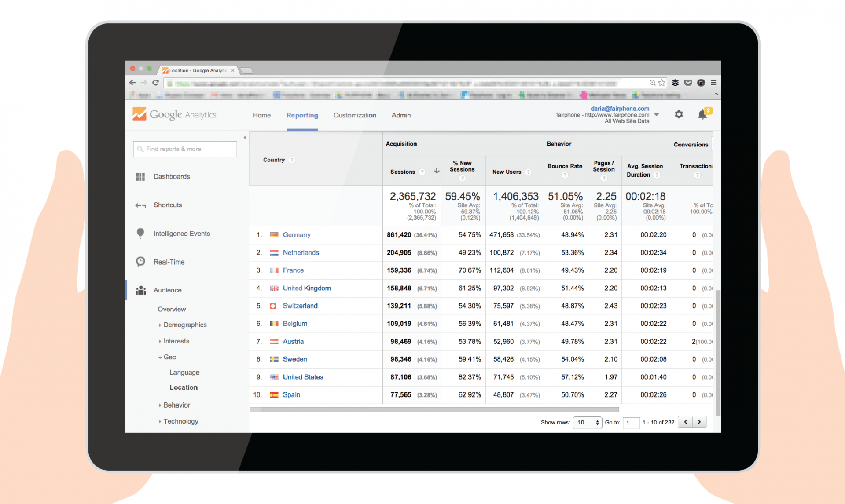Collapse the left sidebar panel arrow
The image size is (845, 504).
(x=245, y=138)
